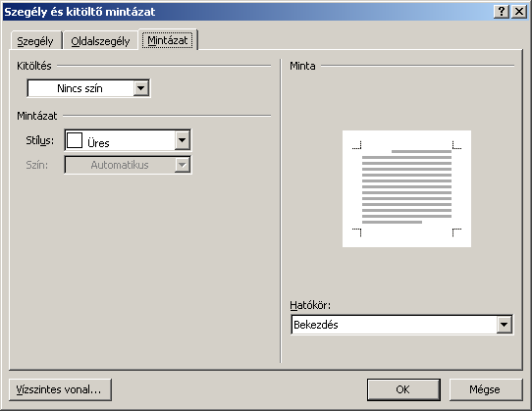The height and width of the screenshot is (411, 532).
Task: Select the Mintázat tab
Action: pyautogui.click(x=168, y=40)
